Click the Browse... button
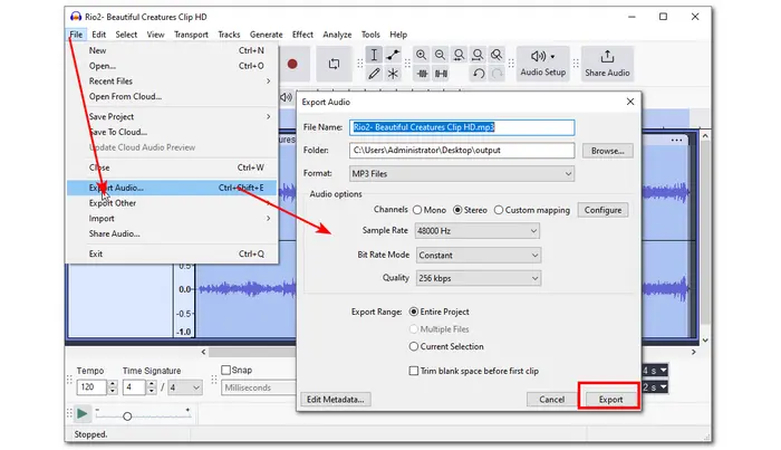The image size is (781, 450). [607, 150]
